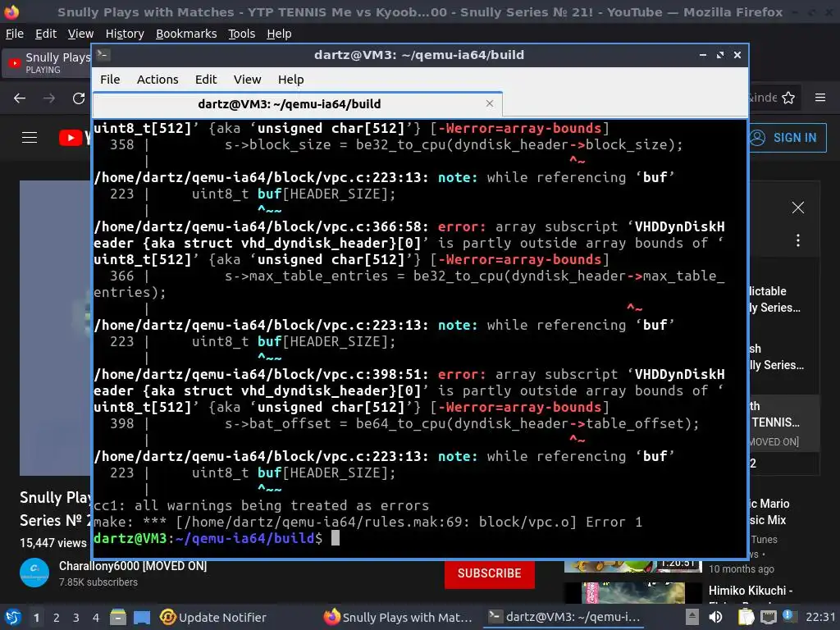Close the YouTube playlist side panel

(797, 208)
